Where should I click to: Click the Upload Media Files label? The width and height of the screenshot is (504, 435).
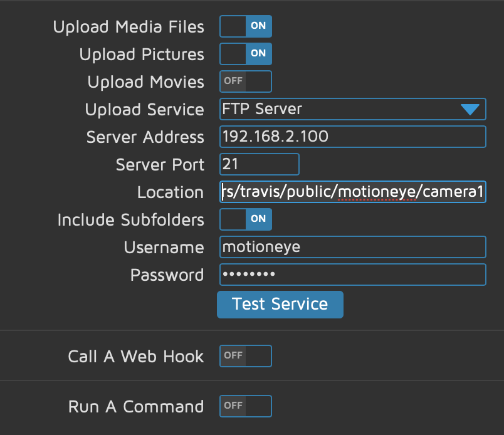130,26
